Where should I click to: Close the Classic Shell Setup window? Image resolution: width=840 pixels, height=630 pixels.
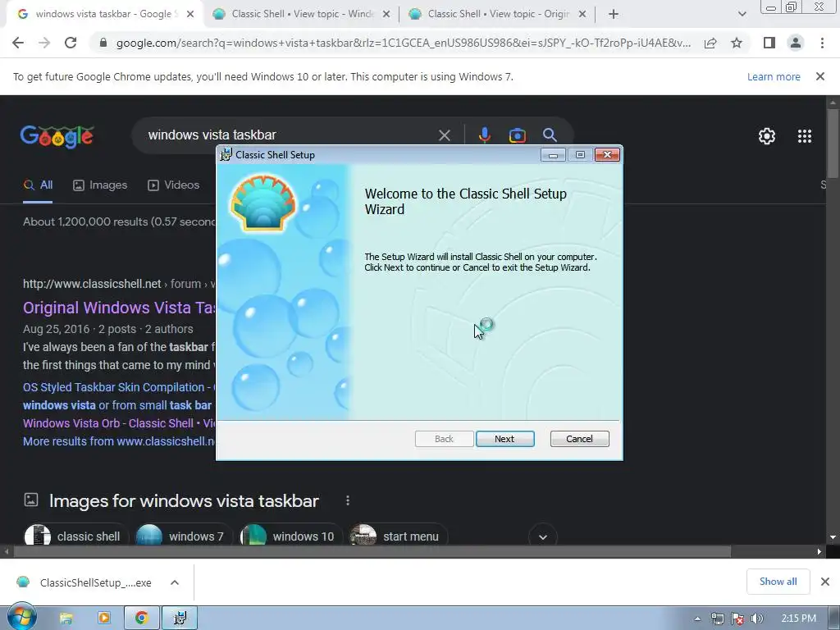pyautogui.click(x=607, y=155)
